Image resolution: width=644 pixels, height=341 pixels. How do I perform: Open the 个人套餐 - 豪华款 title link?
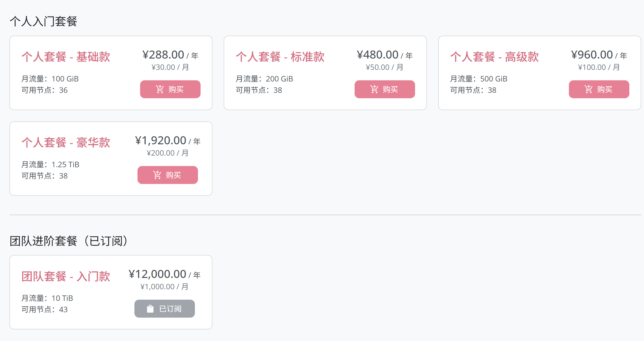pos(66,142)
